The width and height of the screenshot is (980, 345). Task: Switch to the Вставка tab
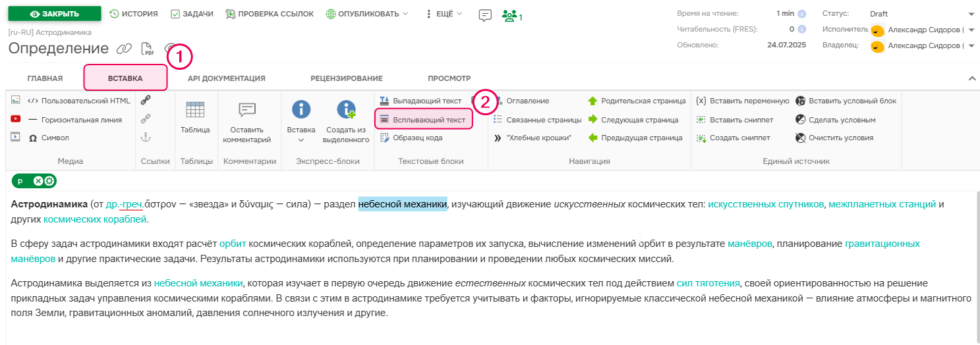(x=125, y=78)
